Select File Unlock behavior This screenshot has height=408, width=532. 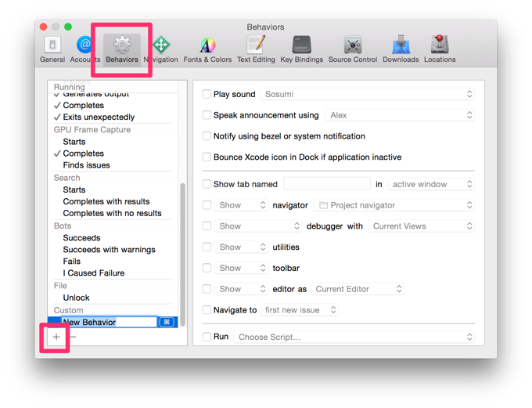[77, 298]
